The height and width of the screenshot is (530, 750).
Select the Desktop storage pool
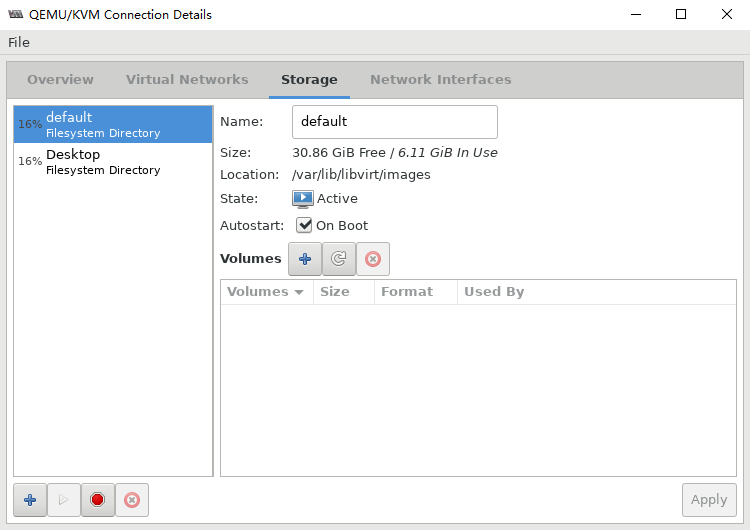tap(112, 162)
